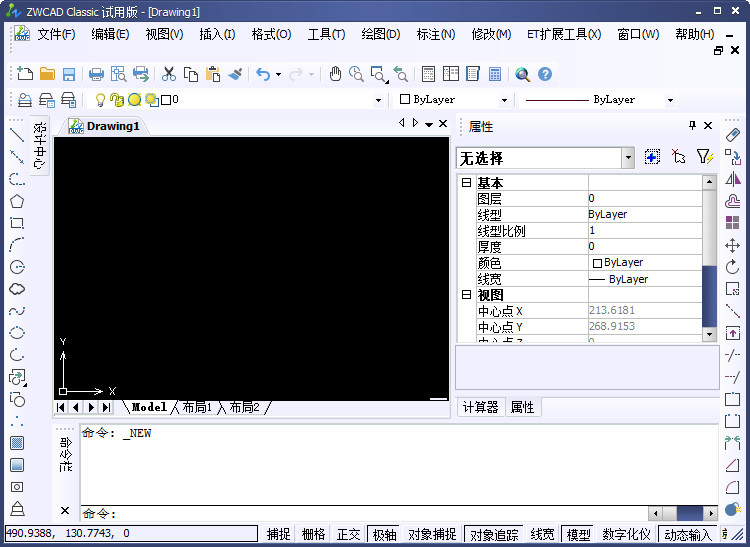Toggle 对象追踪 object tracking in status bar

coord(495,534)
